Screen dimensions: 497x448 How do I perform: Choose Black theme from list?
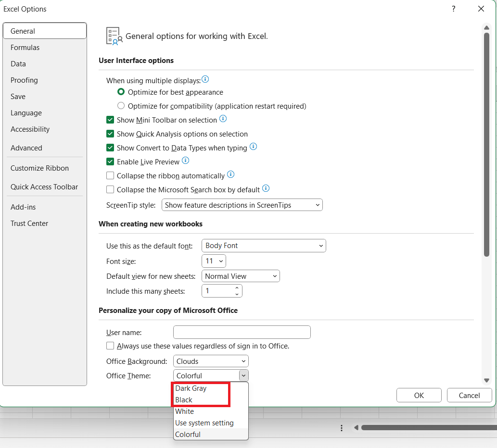click(x=211, y=400)
